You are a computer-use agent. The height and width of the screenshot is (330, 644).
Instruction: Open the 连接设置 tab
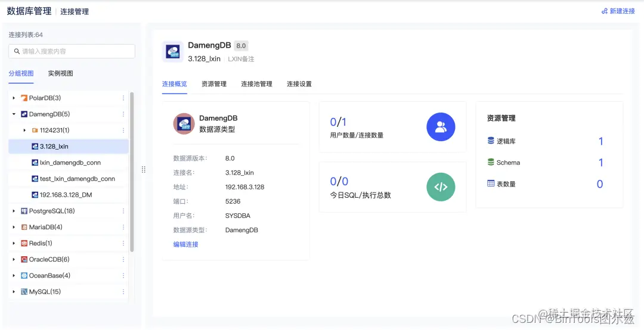click(x=299, y=84)
